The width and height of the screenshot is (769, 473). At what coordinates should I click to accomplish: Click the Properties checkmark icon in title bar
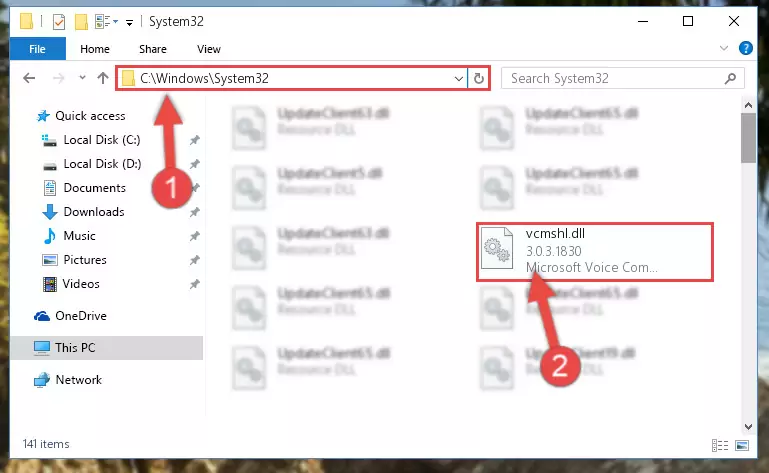58,22
